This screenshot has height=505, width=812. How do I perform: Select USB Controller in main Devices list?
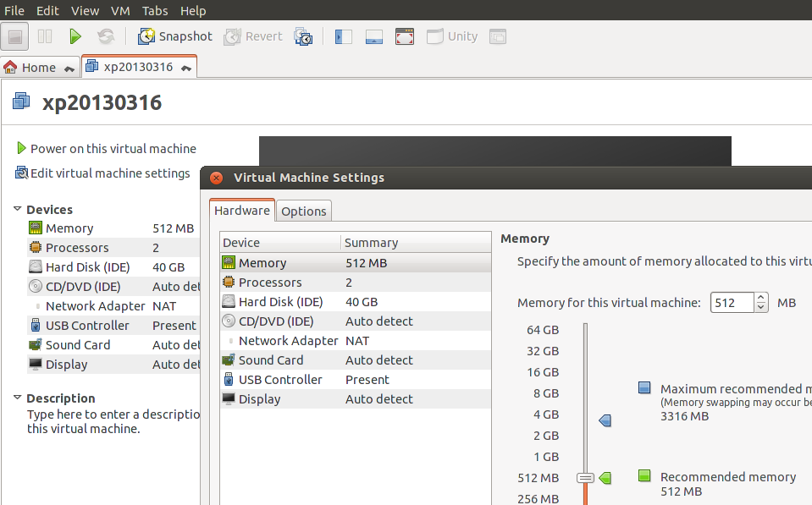(x=113, y=326)
